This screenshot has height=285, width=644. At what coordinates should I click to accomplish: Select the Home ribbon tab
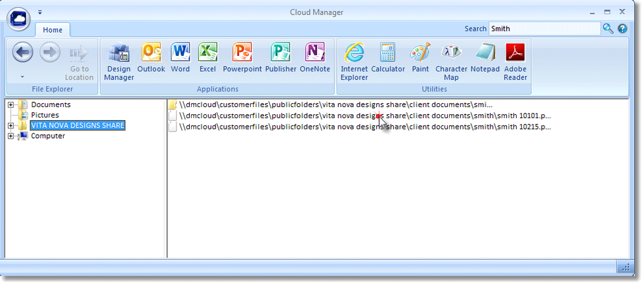(53, 30)
